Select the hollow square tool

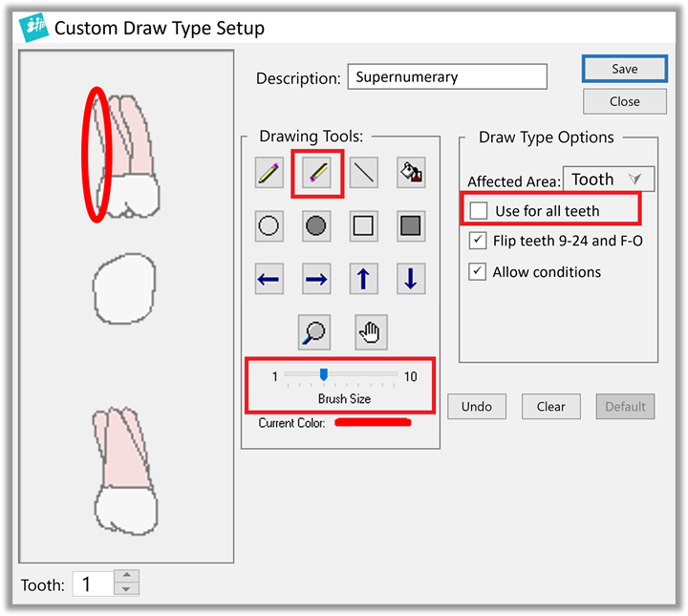(x=364, y=225)
